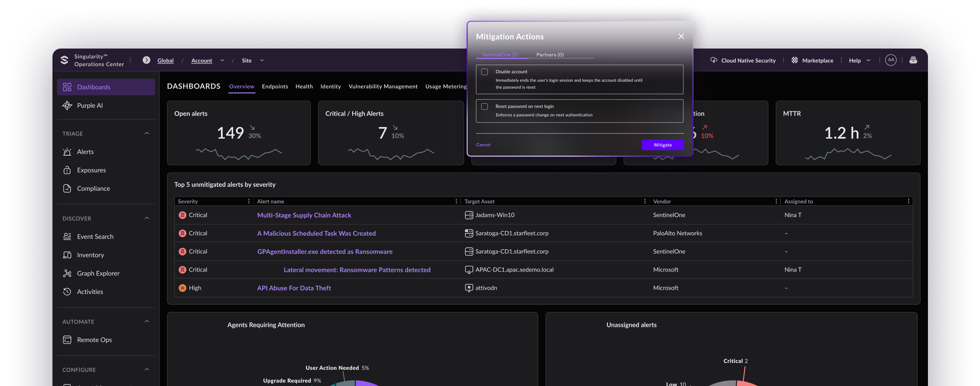This screenshot has height=386, width=980.
Task: Click the stack icon at header's right edge
Action: [x=913, y=60]
